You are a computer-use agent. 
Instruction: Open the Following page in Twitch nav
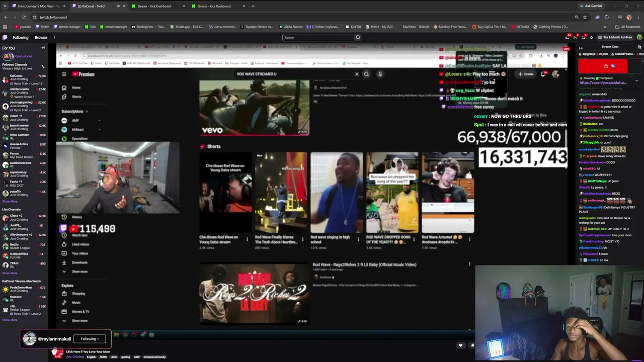point(21,37)
